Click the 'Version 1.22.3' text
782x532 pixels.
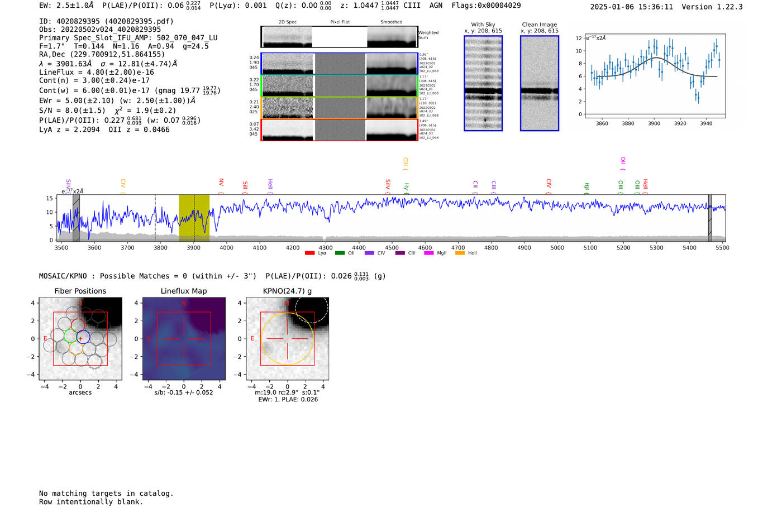[x=713, y=7]
